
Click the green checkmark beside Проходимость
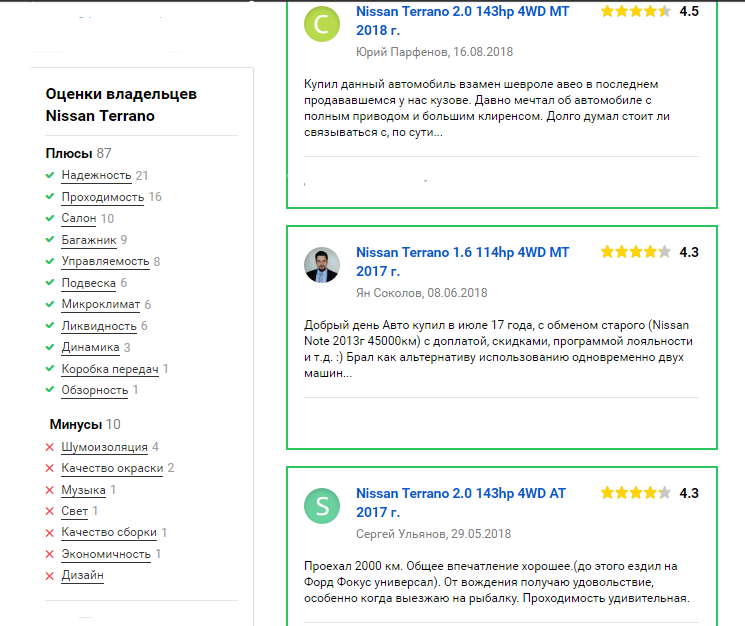(x=50, y=196)
